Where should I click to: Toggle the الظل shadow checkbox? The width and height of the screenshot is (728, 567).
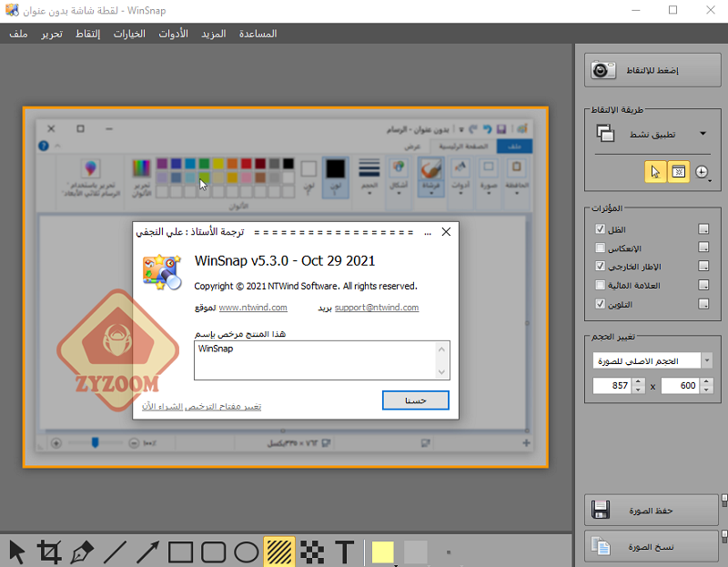[x=600, y=229]
